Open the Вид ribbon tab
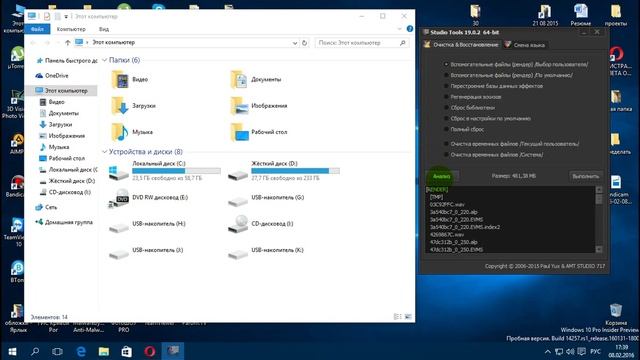The height and width of the screenshot is (360, 640). pyautogui.click(x=104, y=29)
